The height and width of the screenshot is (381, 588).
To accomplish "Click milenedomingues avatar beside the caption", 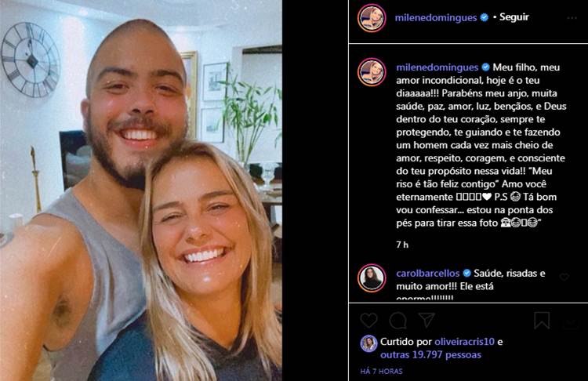I will (372, 71).
